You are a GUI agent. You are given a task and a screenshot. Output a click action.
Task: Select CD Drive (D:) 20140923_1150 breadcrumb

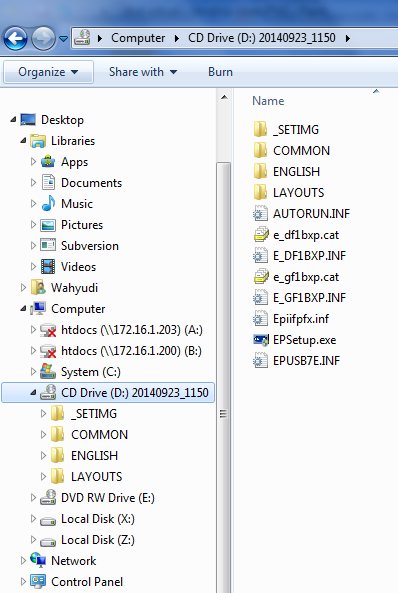[x=262, y=38]
